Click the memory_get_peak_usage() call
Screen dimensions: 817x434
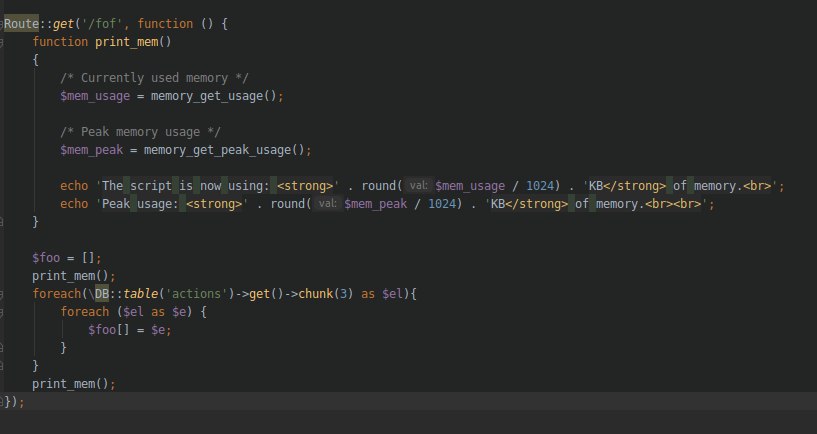tap(225, 150)
